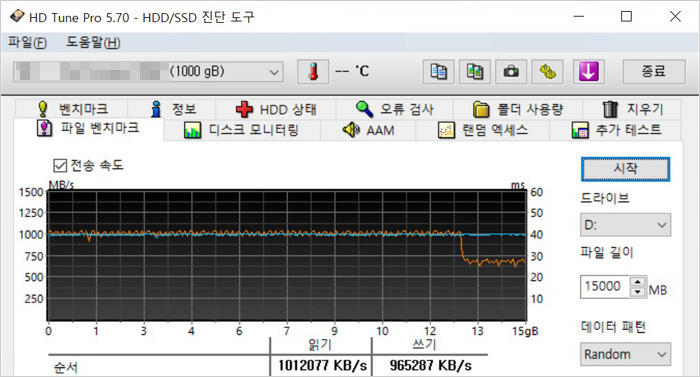Click the purple down-arrow tray icon
Viewport: 700px width, 377px height.
[x=589, y=71]
